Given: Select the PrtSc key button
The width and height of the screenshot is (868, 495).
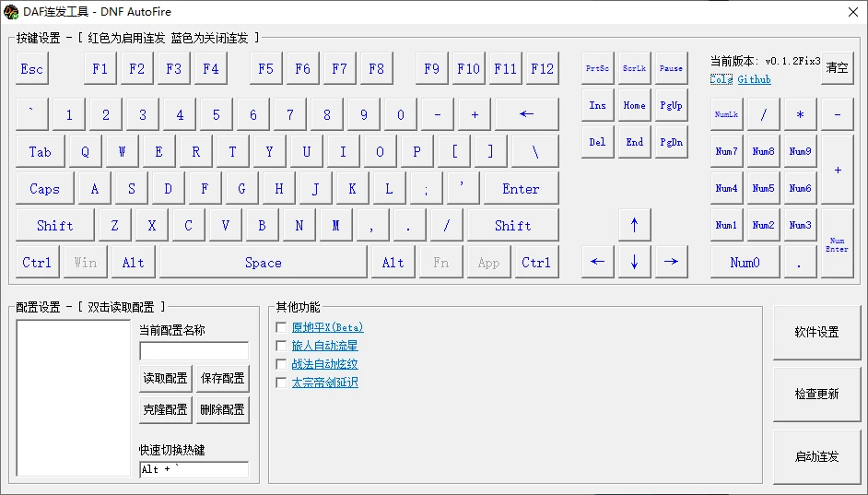Looking at the screenshot, I should 597,68.
